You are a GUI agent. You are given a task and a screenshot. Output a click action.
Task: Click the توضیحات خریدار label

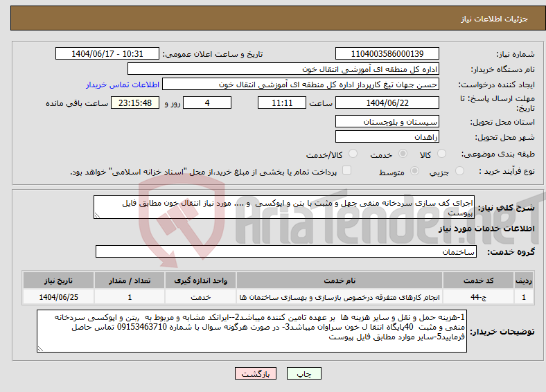[502, 332]
